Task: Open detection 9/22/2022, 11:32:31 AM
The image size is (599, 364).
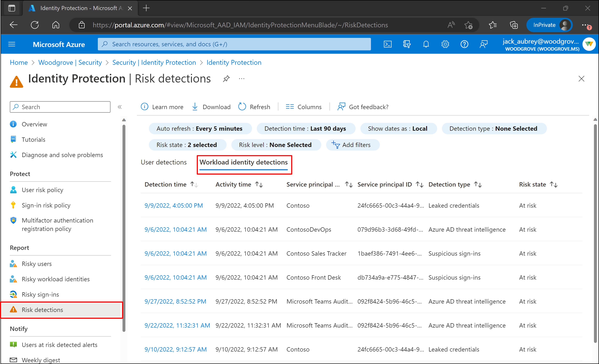Action: click(x=177, y=326)
